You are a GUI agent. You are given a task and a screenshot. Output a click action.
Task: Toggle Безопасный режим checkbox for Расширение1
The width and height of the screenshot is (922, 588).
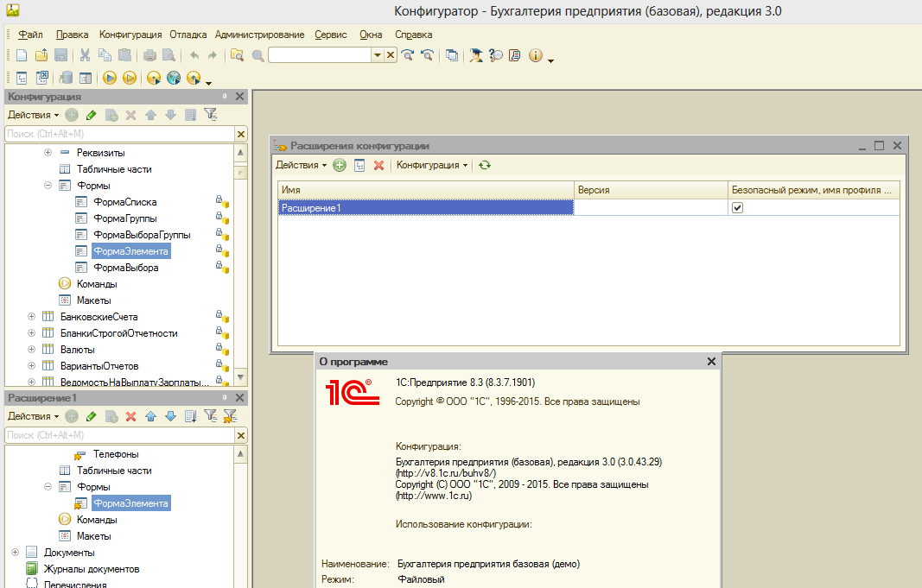(x=737, y=207)
